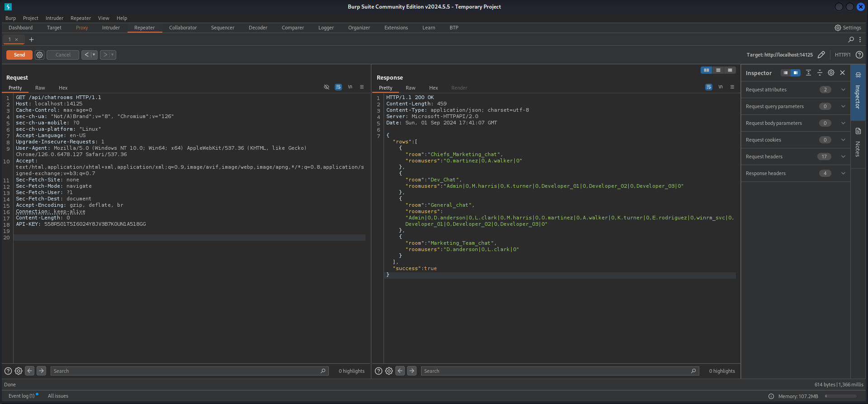Toggle hide non-printable characters icon in Request
This screenshot has height=404, width=868.
point(327,87)
